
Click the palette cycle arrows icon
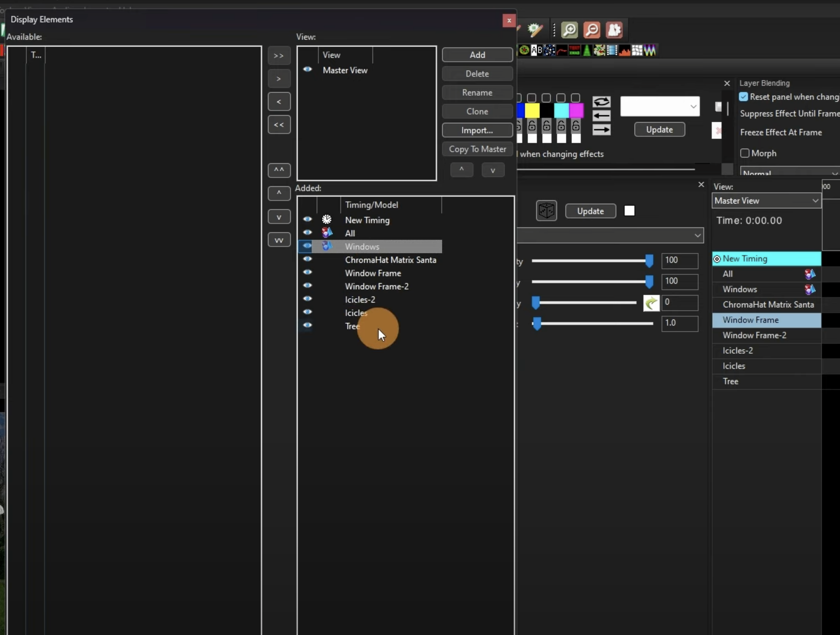coord(601,102)
